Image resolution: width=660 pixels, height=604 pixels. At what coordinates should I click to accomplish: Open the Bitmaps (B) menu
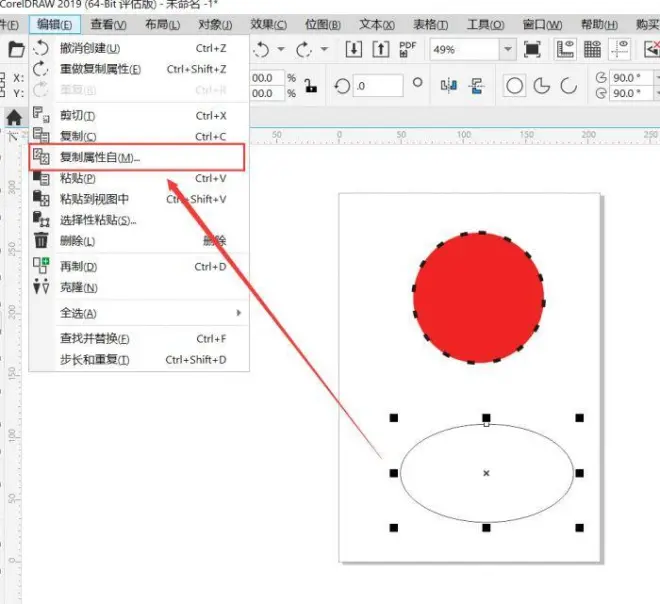[323, 25]
